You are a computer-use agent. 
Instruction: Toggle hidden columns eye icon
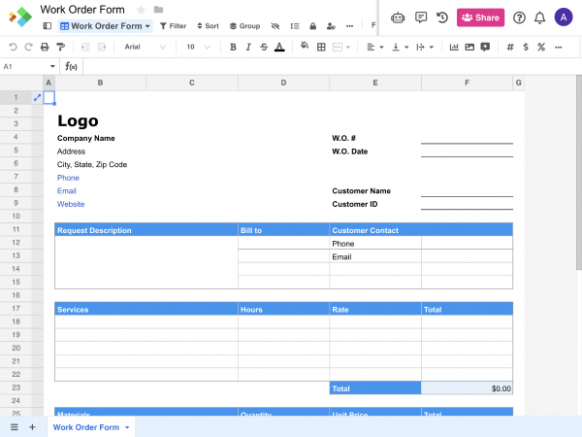(275, 26)
